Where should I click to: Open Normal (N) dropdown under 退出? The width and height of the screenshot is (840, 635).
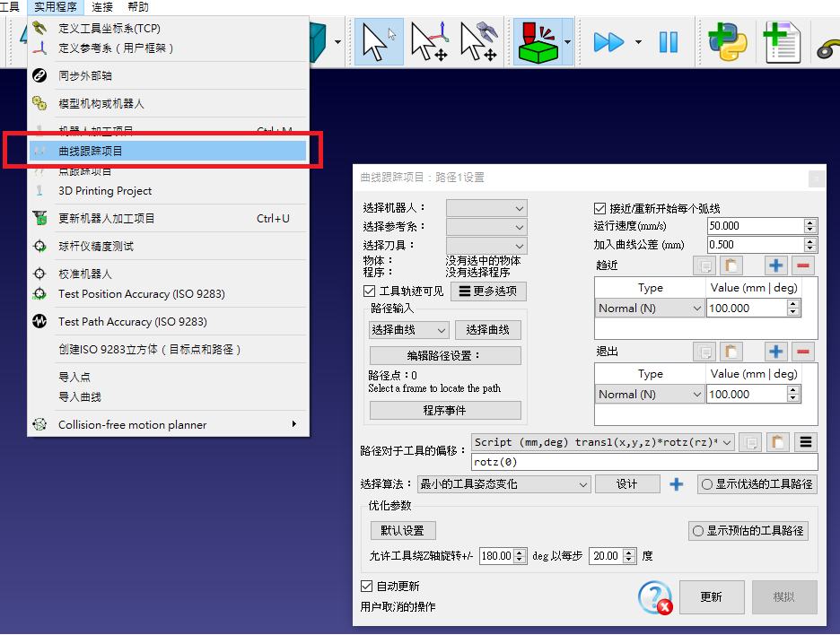pos(650,395)
